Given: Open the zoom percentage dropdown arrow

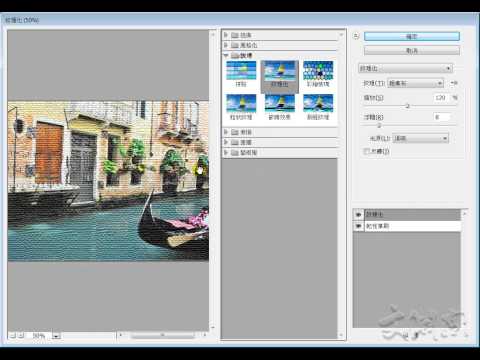Looking at the screenshot, I should (56, 336).
